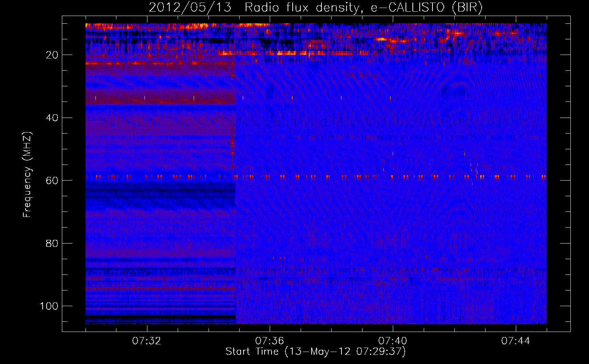Click the date "2012/05/13" in the title
589x364 pixels.
[x=190, y=8]
